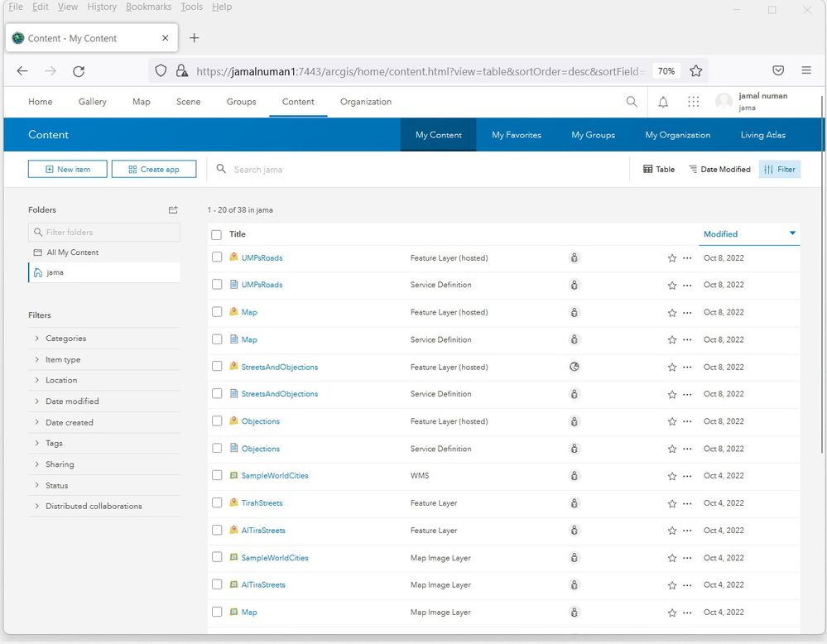Switch to the My Favorites tab
827x644 pixels.
pyautogui.click(x=517, y=135)
